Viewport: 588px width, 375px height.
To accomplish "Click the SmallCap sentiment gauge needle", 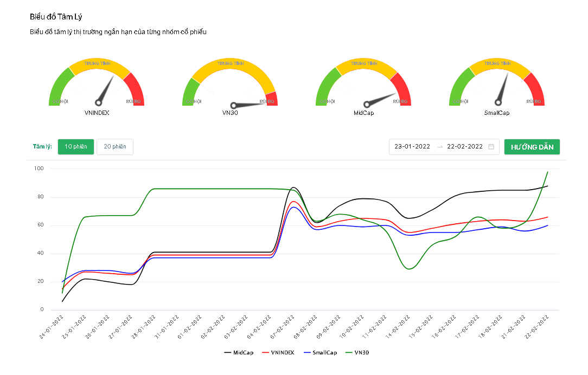I will pyautogui.click(x=502, y=89).
